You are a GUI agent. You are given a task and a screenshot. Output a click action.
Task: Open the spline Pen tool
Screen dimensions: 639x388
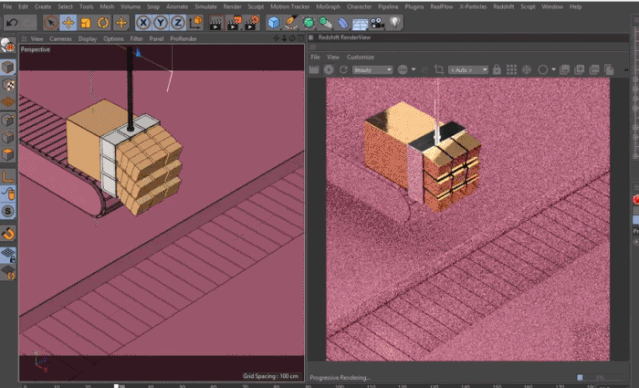(x=291, y=22)
